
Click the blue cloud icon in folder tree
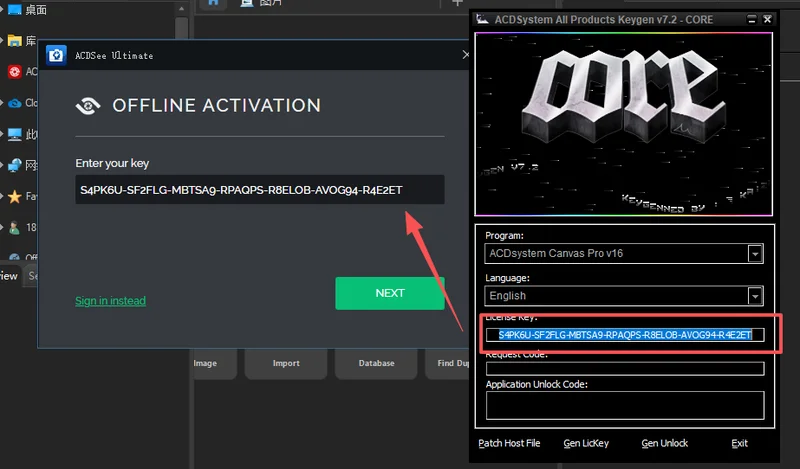(15, 103)
